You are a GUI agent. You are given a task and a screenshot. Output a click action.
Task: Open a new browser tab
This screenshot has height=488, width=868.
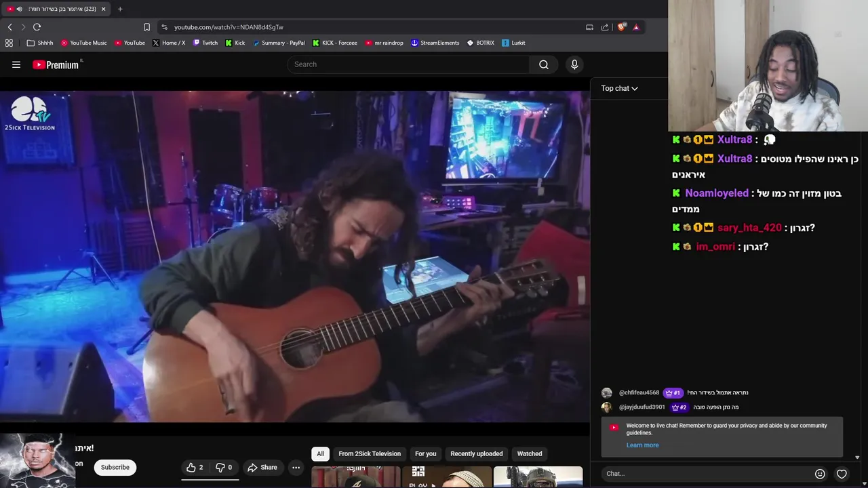[120, 9]
